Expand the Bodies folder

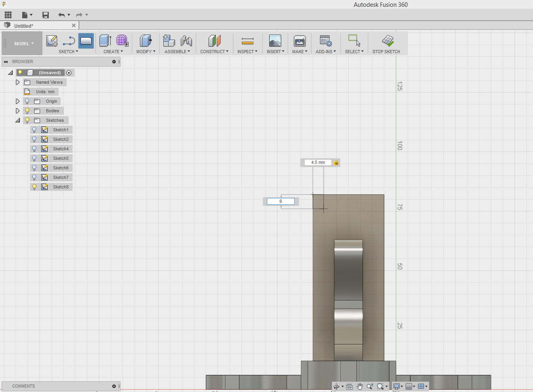coord(17,111)
